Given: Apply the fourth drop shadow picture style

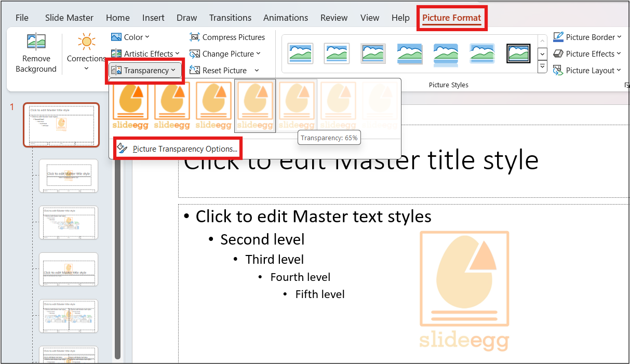Looking at the screenshot, I should click(x=410, y=53).
